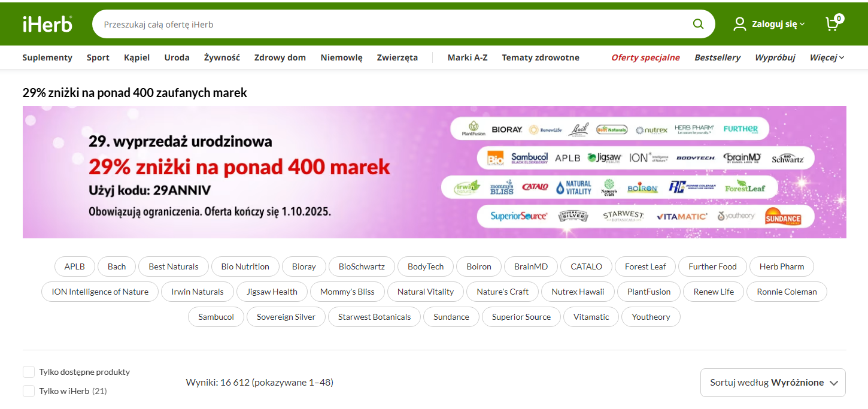868x409 pixels.
Task: Open Uroda menu
Action: (177, 57)
